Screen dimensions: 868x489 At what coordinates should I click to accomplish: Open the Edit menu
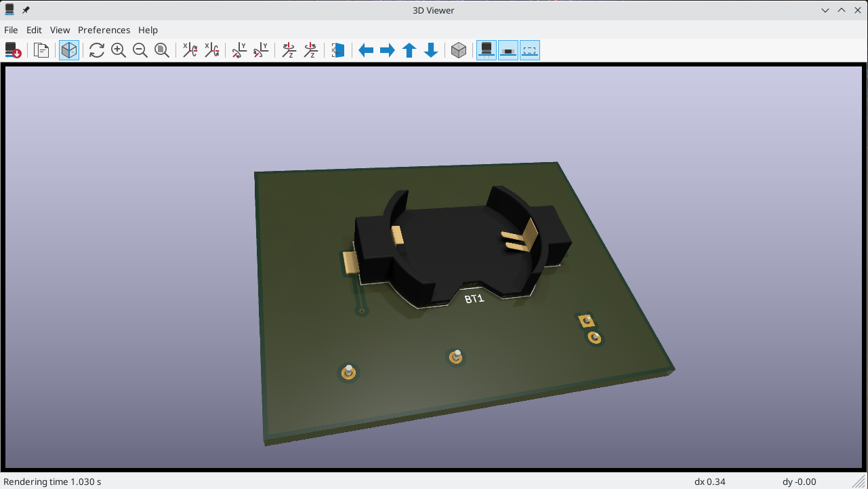(x=33, y=30)
